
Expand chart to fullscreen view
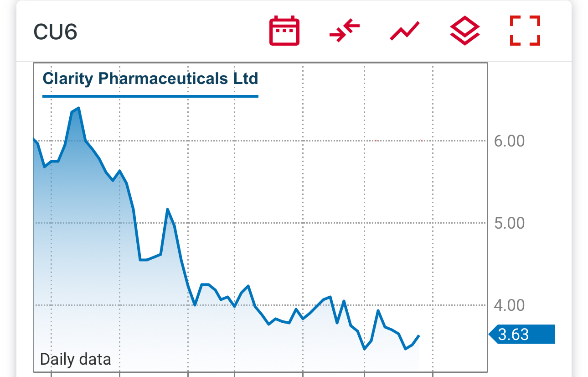click(x=525, y=31)
